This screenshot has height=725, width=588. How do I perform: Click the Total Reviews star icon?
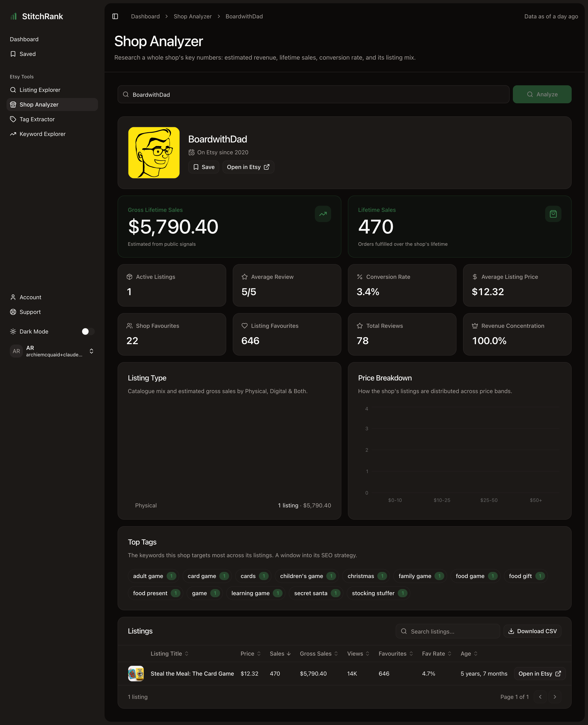(360, 326)
